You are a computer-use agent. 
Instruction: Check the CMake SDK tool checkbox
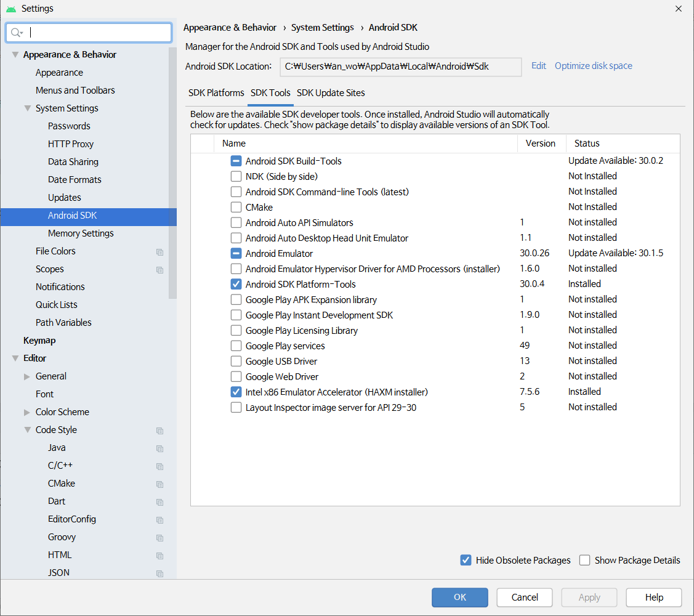[236, 207]
